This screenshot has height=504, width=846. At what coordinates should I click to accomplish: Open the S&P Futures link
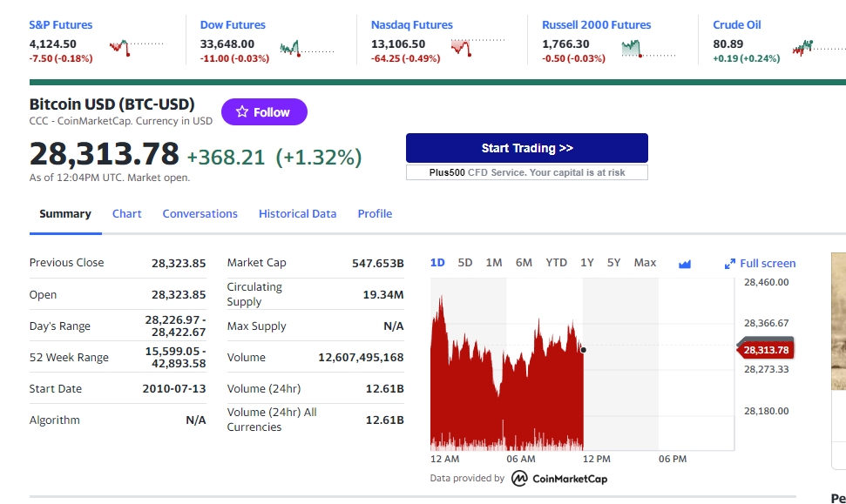[x=61, y=25]
